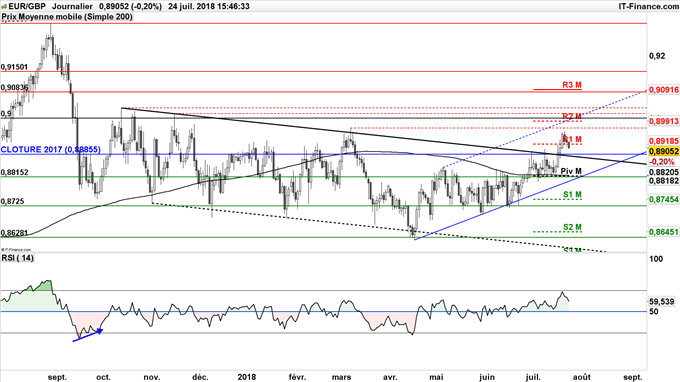Click the 0,87454 green price axis tag
This screenshot has height=382, width=680.
(664, 199)
